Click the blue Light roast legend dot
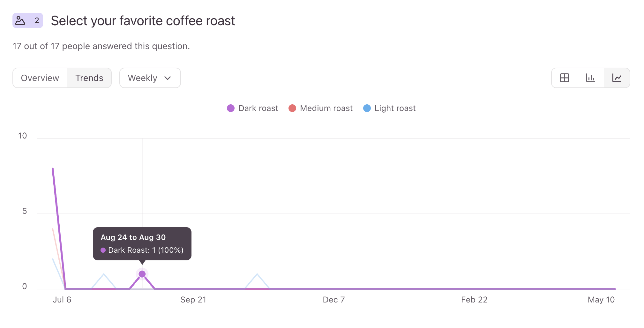644x328 pixels. coord(367,108)
